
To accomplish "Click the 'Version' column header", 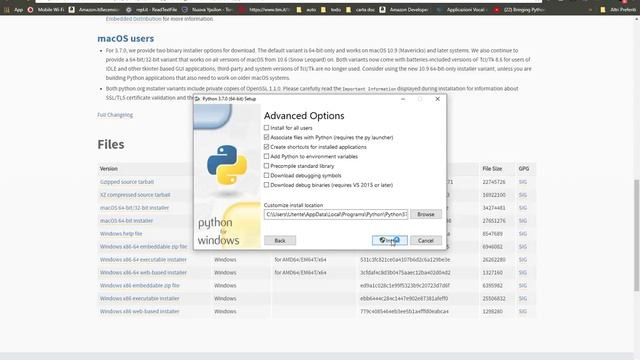I will 109,169.
